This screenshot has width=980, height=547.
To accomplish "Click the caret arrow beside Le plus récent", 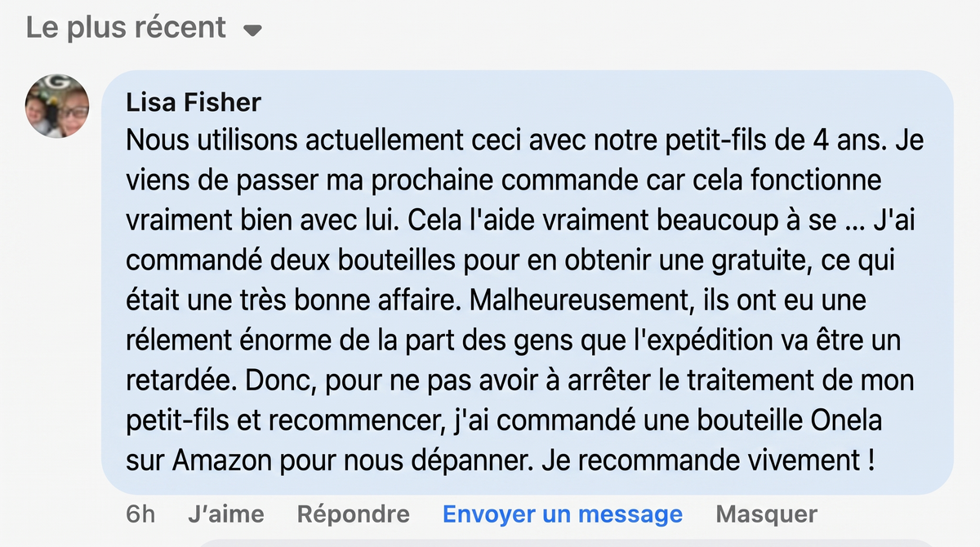I will [x=252, y=31].
